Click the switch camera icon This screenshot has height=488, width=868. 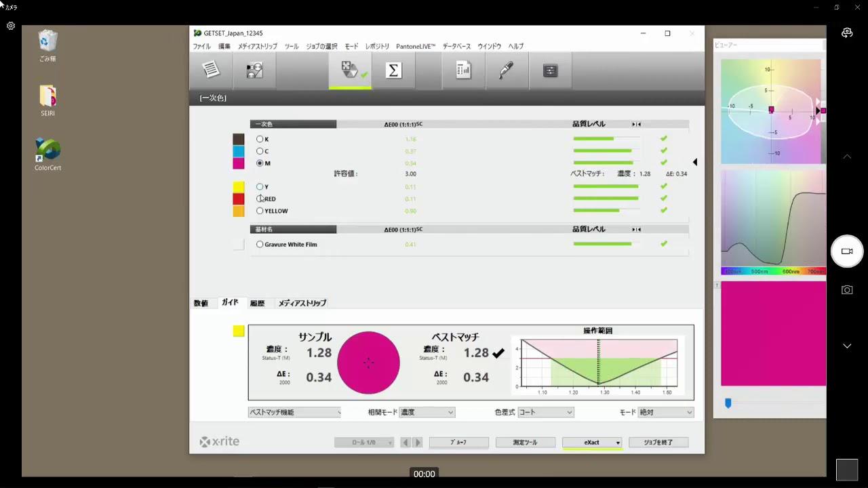point(847,33)
